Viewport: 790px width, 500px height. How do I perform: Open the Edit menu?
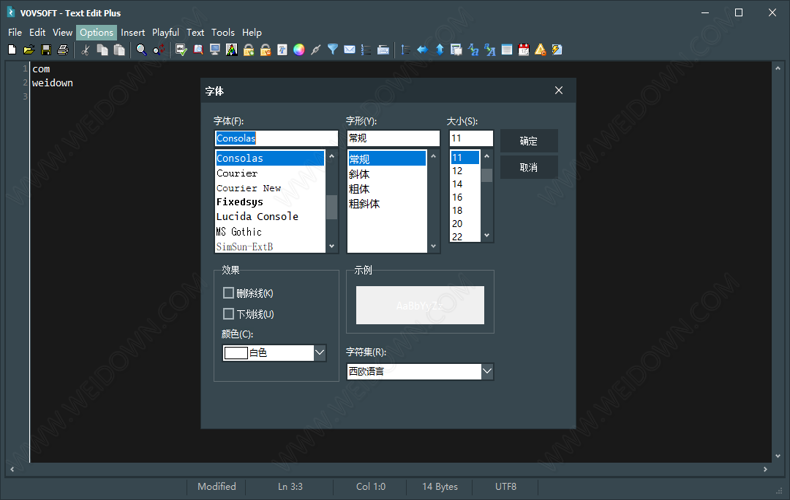pyautogui.click(x=37, y=32)
